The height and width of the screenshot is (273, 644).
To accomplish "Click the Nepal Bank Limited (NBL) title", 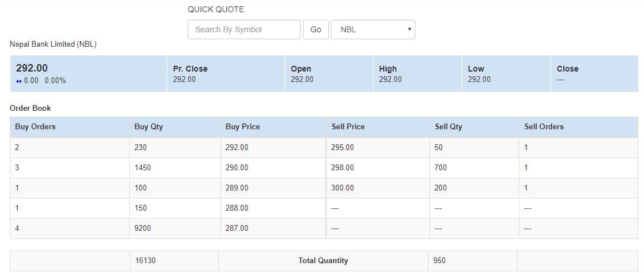I will point(53,44).
